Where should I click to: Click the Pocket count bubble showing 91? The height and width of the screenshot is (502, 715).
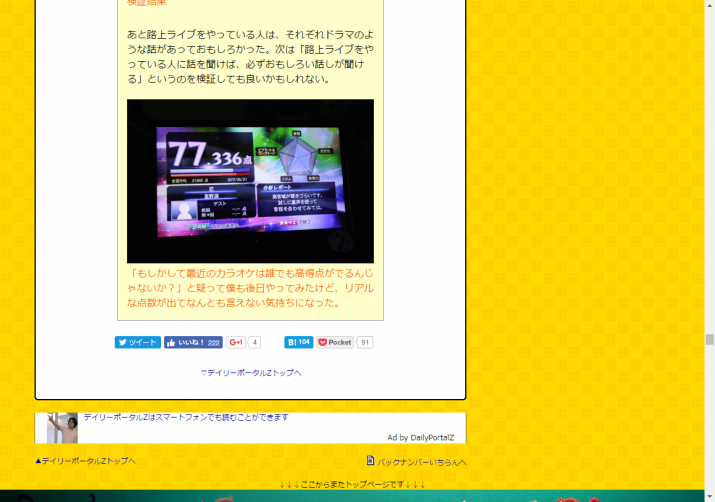point(365,342)
